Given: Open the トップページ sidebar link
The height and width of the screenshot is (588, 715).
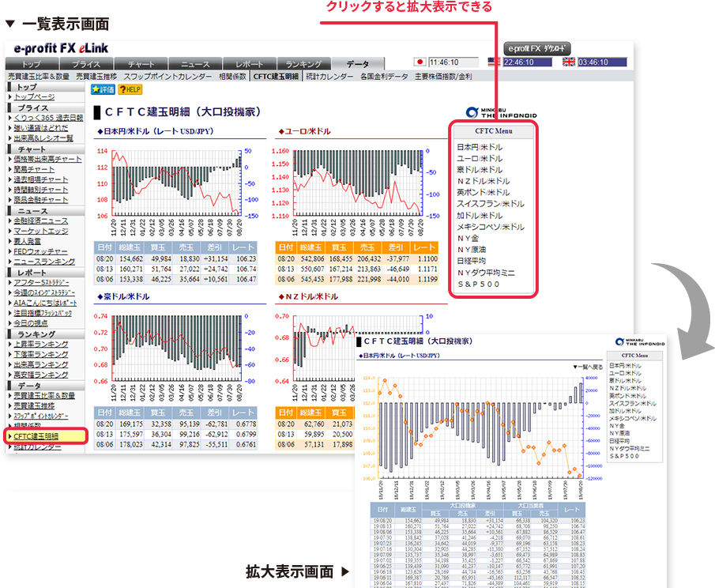Looking at the screenshot, I should point(34,96).
